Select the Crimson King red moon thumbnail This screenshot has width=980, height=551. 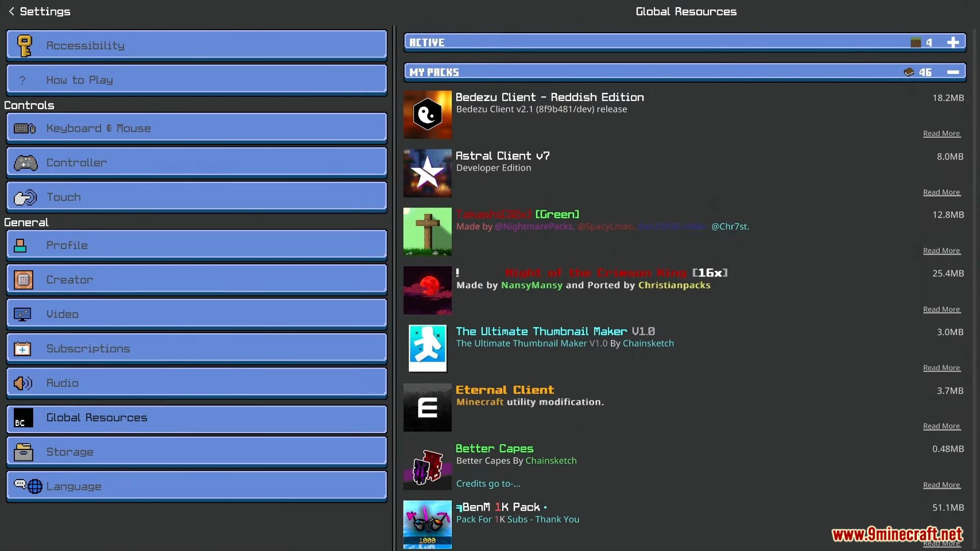[427, 290]
